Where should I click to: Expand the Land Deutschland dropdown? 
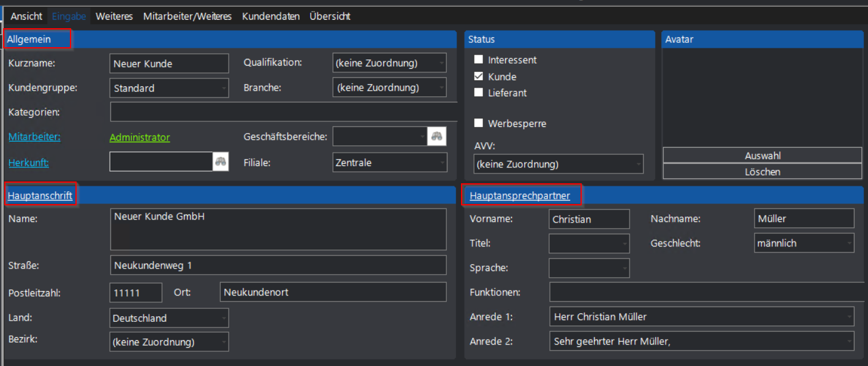pos(169,318)
